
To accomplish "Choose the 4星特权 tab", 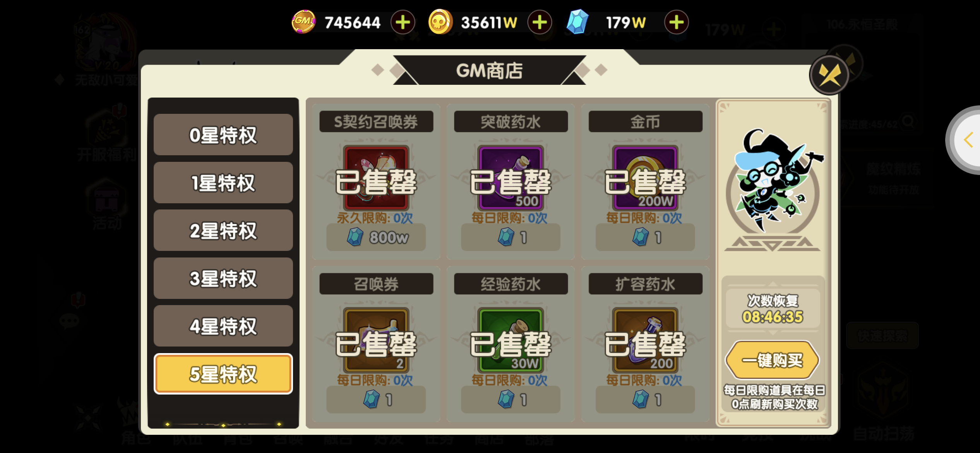I will (223, 326).
